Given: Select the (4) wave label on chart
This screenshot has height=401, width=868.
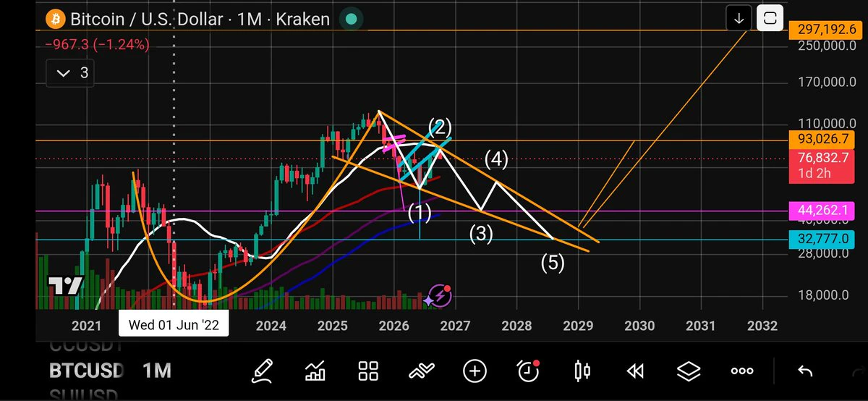Looking at the screenshot, I should pyautogui.click(x=496, y=159).
